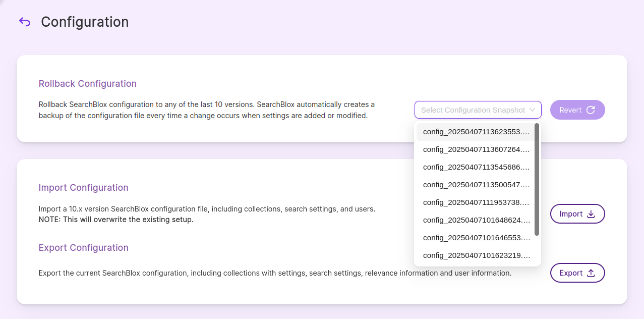
Task: Click the Revert button
Action: point(577,110)
